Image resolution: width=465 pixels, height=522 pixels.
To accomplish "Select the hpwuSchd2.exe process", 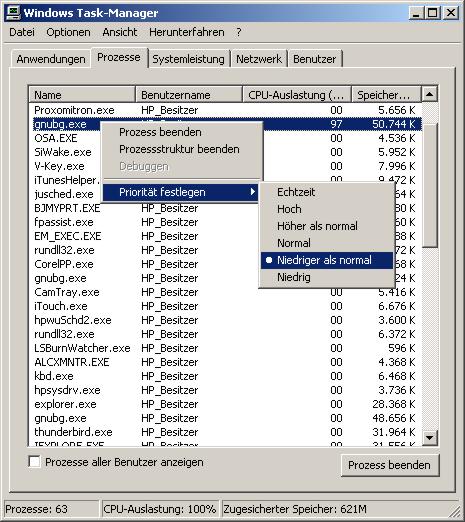I will tap(73, 320).
